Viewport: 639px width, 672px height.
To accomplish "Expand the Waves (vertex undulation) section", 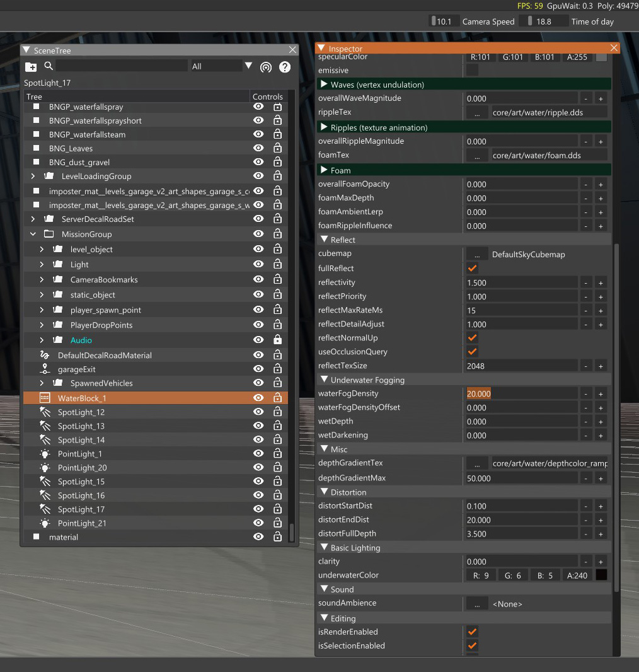I will [324, 84].
